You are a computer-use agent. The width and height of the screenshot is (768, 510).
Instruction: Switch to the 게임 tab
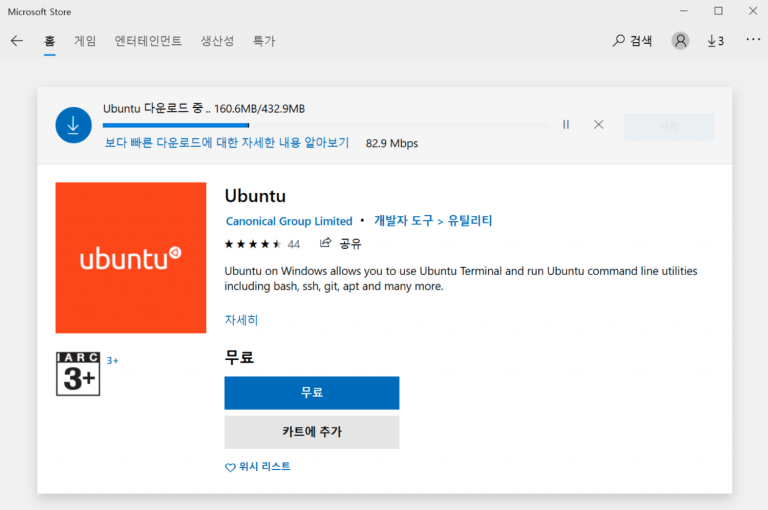[x=85, y=41]
